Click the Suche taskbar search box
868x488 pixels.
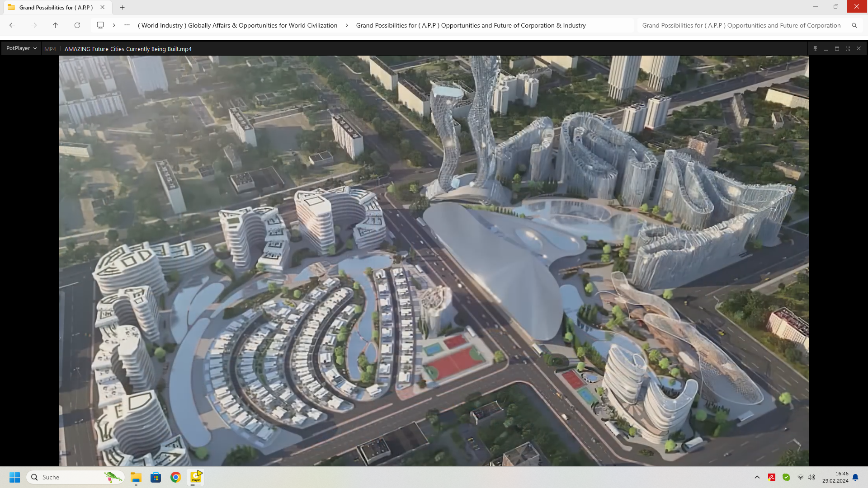click(x=75, y=477)
